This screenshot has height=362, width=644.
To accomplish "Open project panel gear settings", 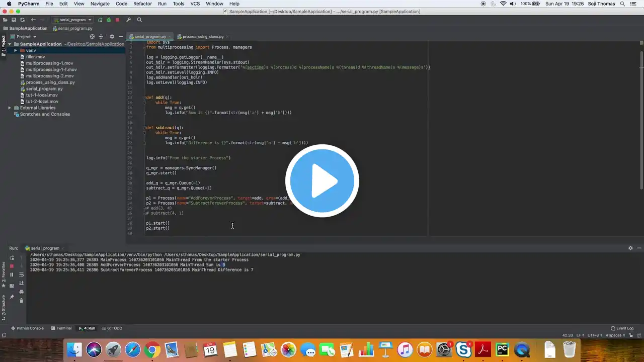I will click(x=112, y=37).
